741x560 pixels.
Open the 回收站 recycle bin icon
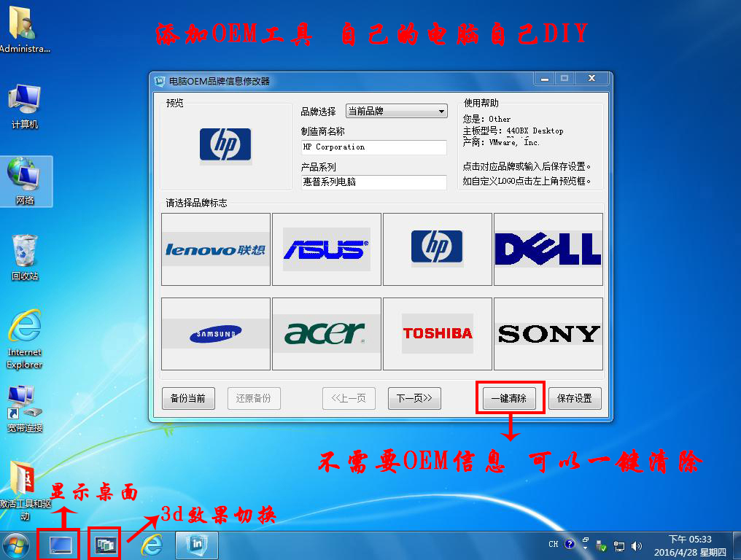25,257
